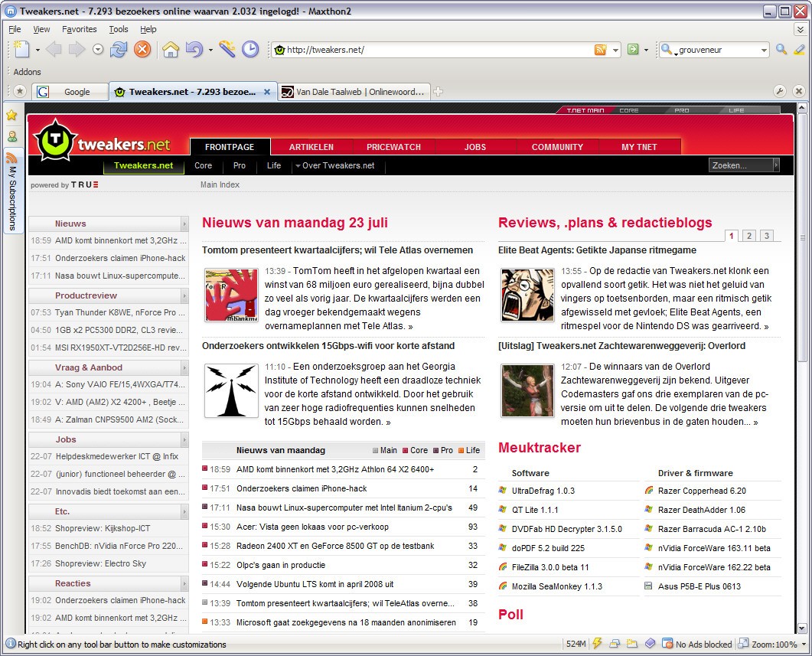
Task: Click the overlapping windows icon in status bar
Action: tap(615, 644)
